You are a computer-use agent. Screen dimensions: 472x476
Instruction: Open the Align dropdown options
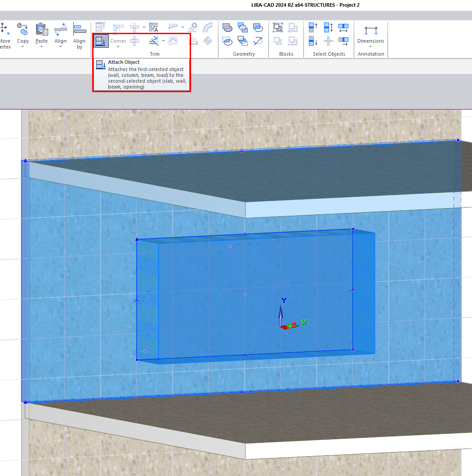(60, 47)
